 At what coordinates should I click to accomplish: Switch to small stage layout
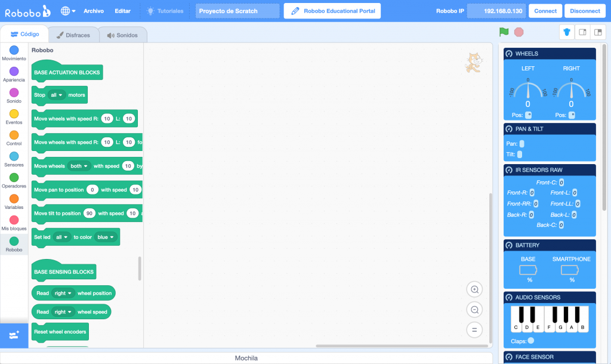(583, 32)
